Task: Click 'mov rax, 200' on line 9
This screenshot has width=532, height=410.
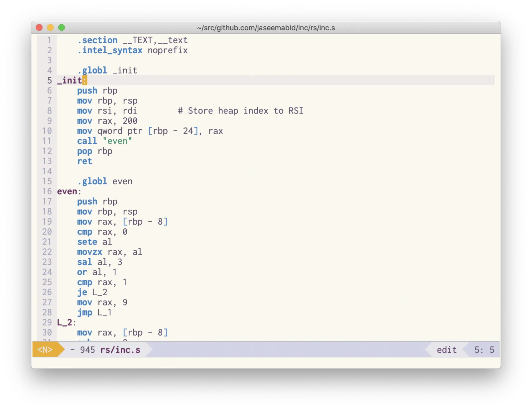Action: point(107,121)
